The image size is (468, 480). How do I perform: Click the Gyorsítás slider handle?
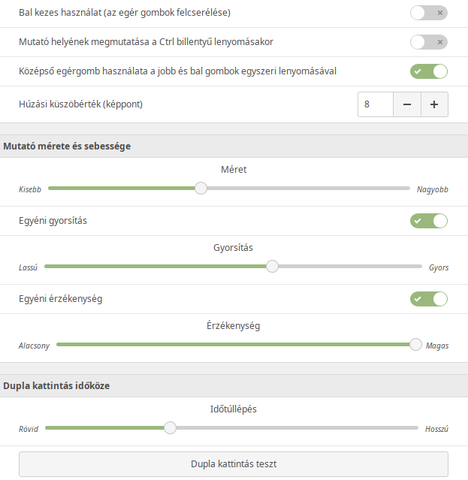272,266
